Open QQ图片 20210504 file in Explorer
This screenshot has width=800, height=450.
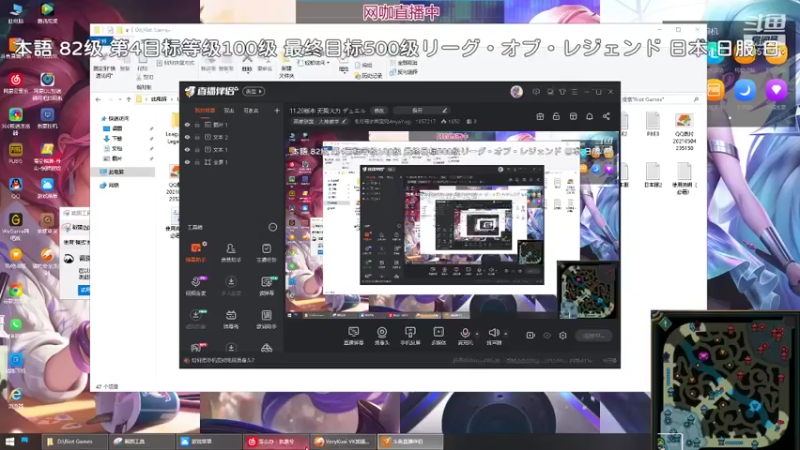[x=683, y=132]
